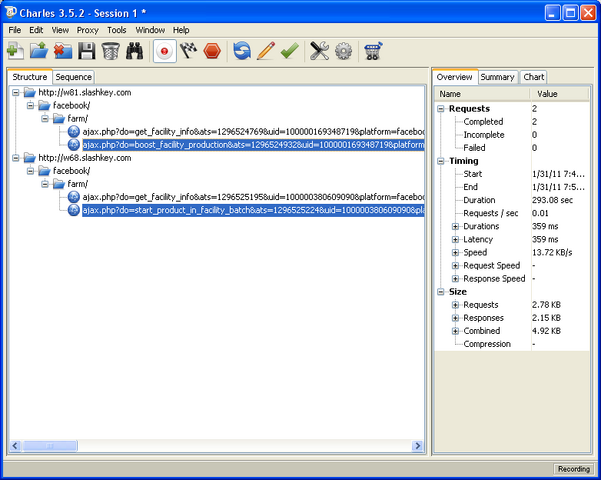The image size is (601, 480).
Task: Select the get_facility_info request under w81
Action: (x=253, y=132)
